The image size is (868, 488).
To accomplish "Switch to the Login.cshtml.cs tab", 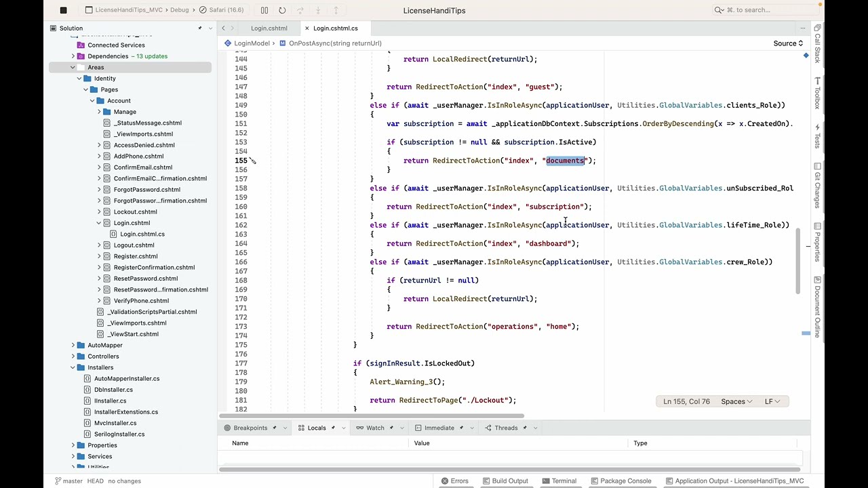I will pos(336,28).
